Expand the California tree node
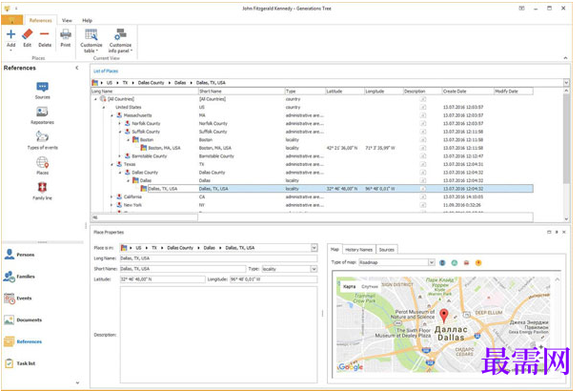This screenshot has width=588, height=391. tap(112, 197)
